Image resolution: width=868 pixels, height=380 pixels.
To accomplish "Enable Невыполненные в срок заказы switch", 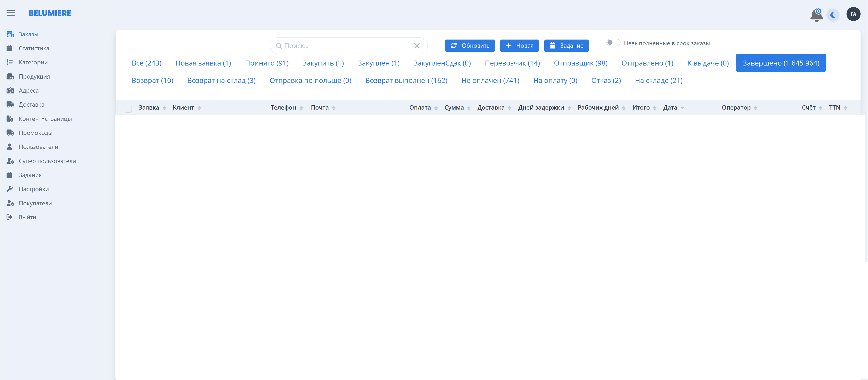I will coord(613,43).
